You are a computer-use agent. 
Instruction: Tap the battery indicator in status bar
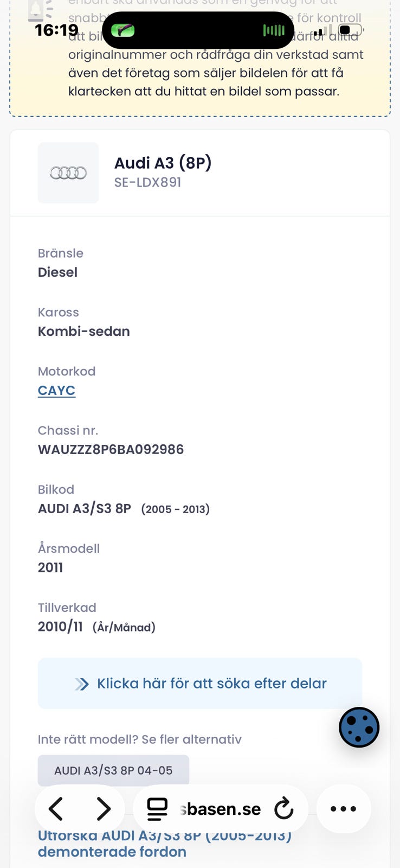click(x=350, y=30)
